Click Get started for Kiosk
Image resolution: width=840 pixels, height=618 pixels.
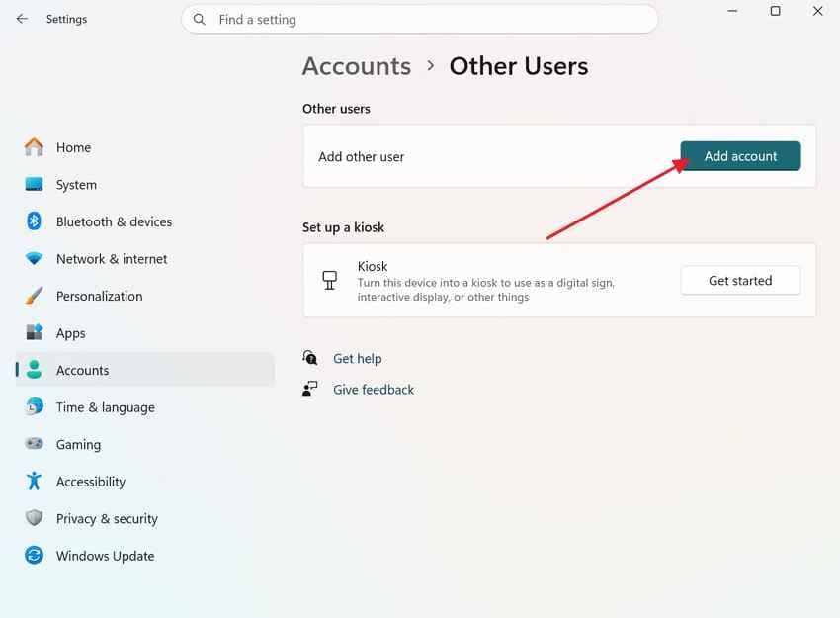[740, 280]
